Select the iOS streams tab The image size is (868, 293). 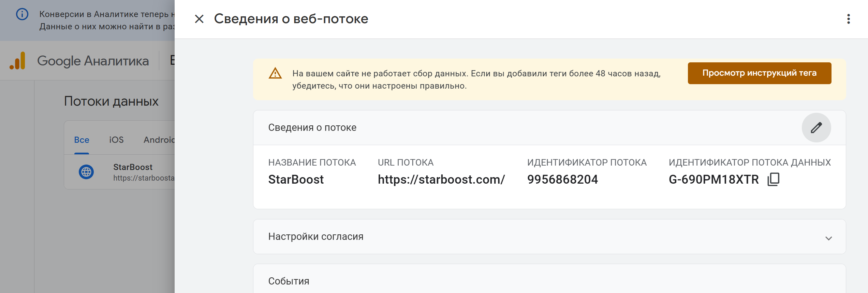(116, 140)
